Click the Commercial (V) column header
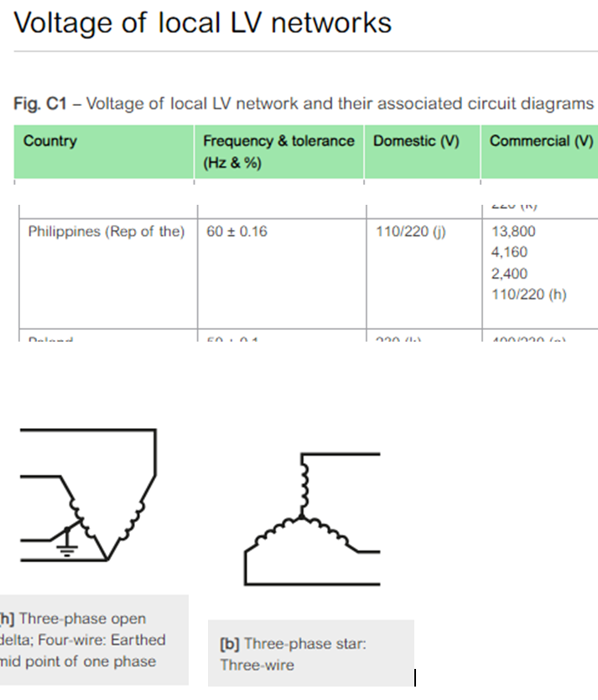 point(540,141)
